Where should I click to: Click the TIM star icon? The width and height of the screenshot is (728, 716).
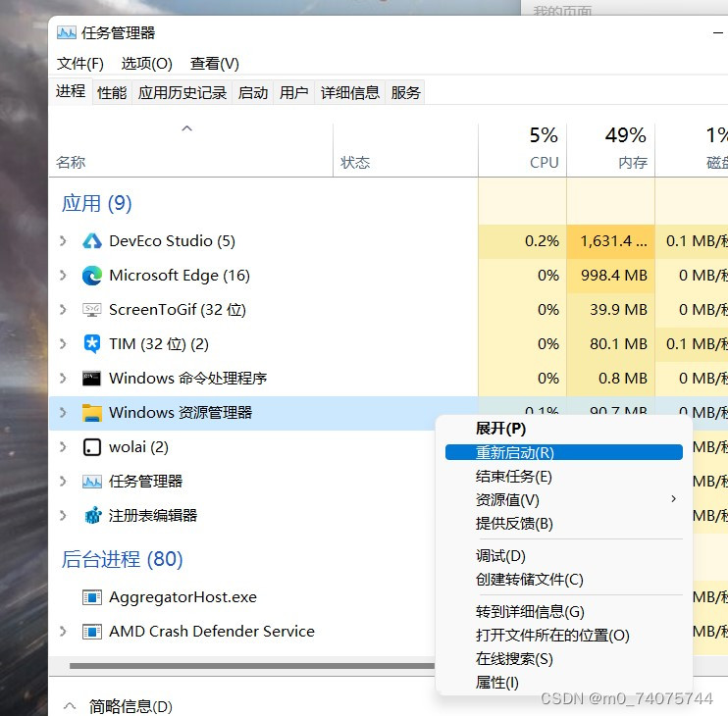pos(92,344)
